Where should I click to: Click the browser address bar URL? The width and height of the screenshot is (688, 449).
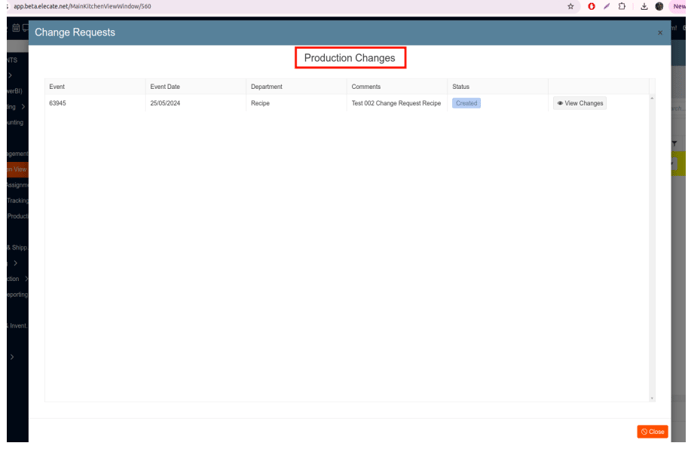82,6
